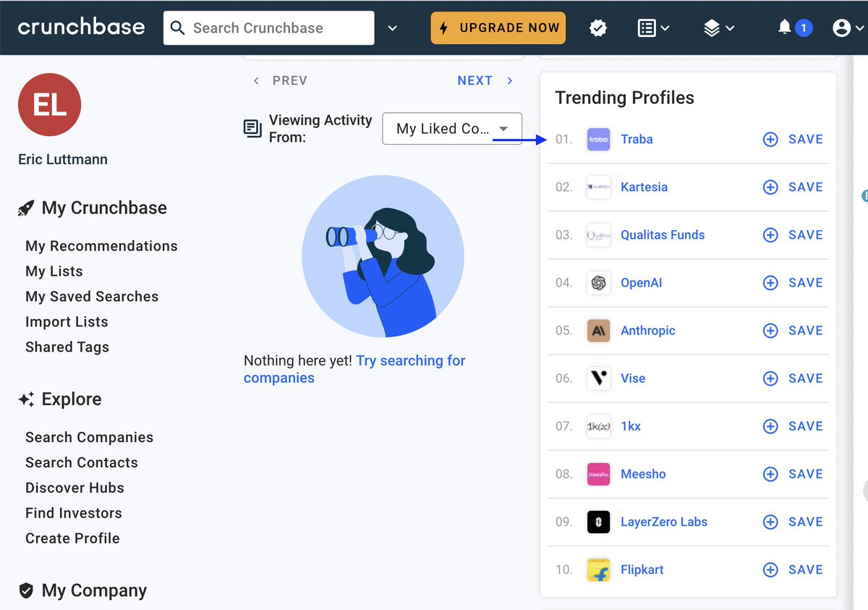Viewport: 868px width, 610px height.
Task: Open the Meesho profile
Action: pos(643,474)
